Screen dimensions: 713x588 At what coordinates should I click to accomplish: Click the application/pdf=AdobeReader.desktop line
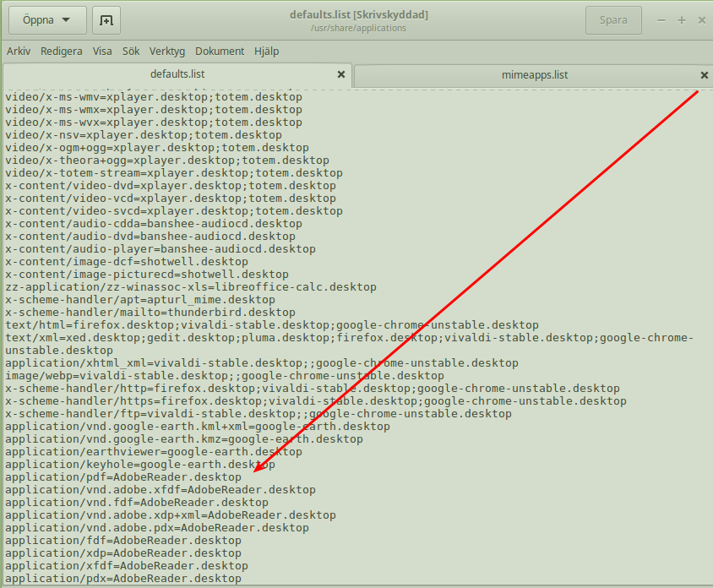[x=123, y=477]
